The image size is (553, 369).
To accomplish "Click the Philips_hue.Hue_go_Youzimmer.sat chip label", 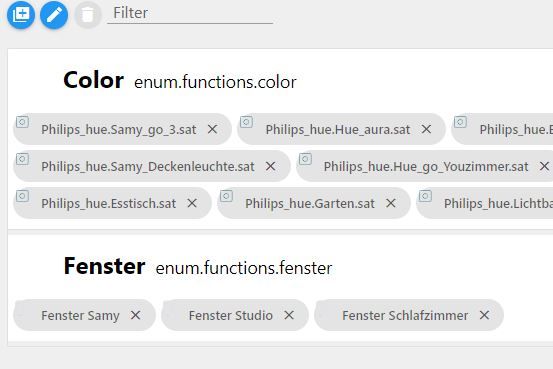I will coord(426,167).
